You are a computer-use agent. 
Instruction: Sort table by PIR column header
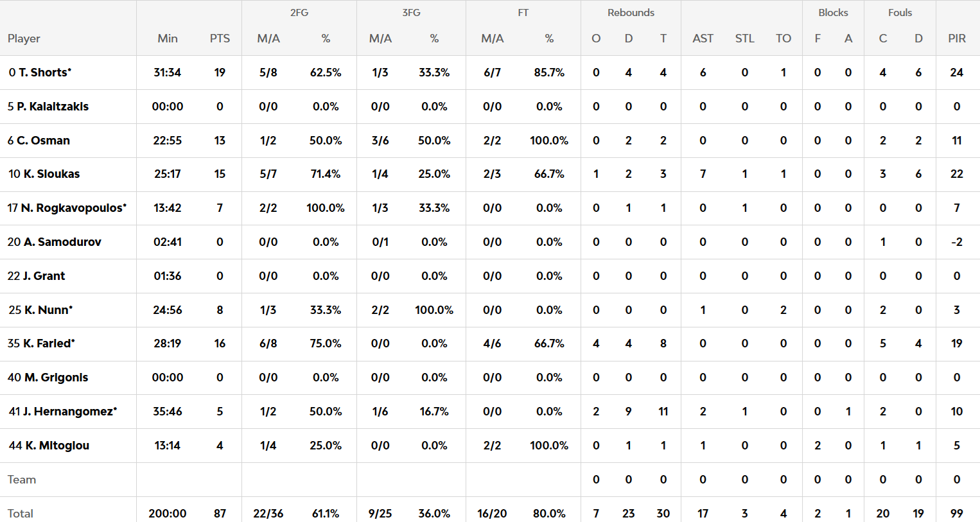pyautogui.click(x=956, y=39)
